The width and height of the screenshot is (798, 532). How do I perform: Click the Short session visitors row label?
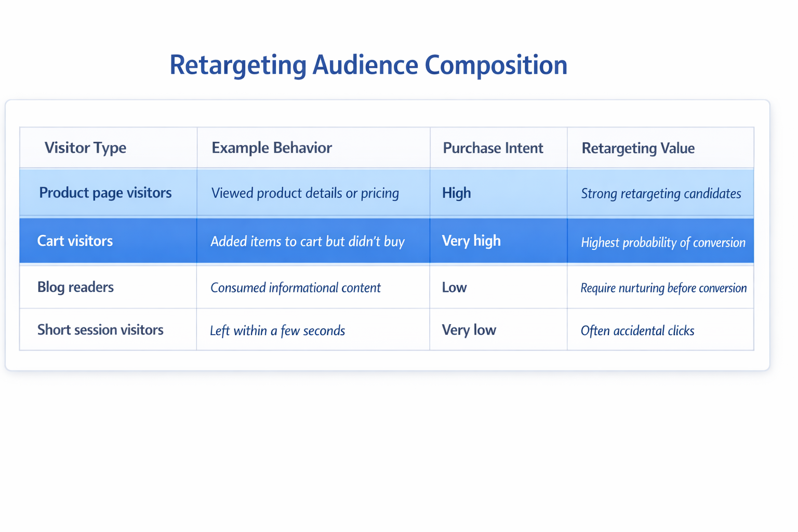click(100, 329)
